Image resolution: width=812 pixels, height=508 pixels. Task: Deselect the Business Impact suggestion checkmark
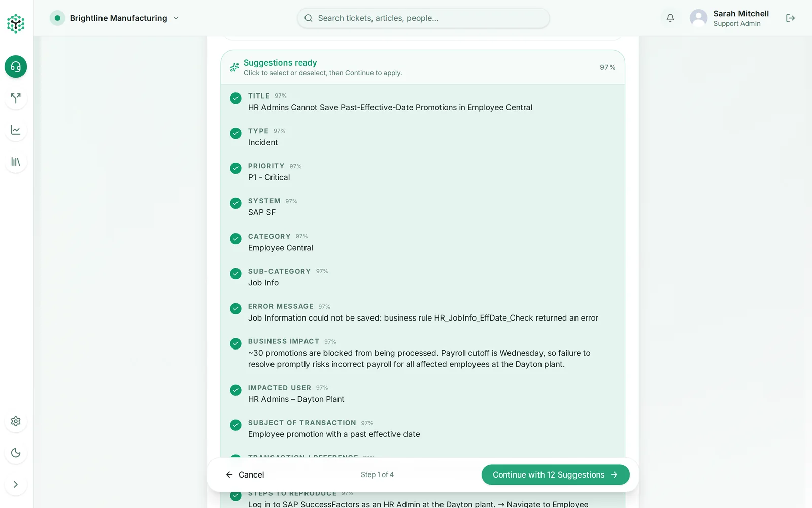pyautogui.click(x=235, y=344)
